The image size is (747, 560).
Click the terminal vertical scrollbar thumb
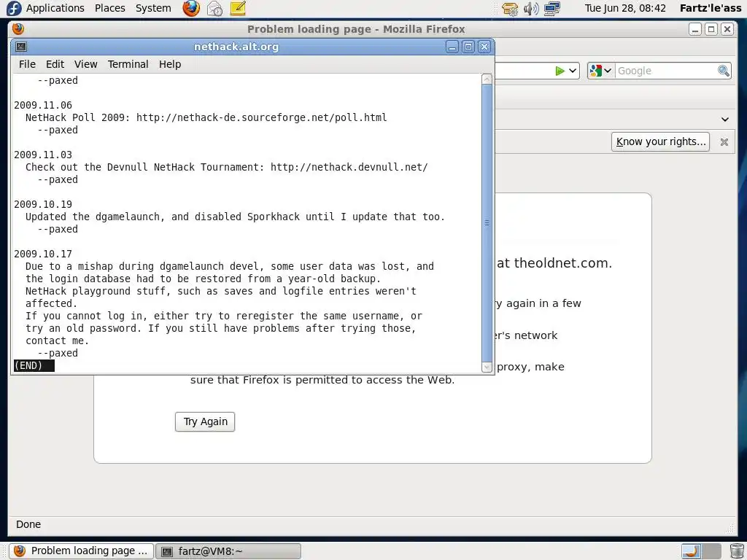[x=487, y=223]
